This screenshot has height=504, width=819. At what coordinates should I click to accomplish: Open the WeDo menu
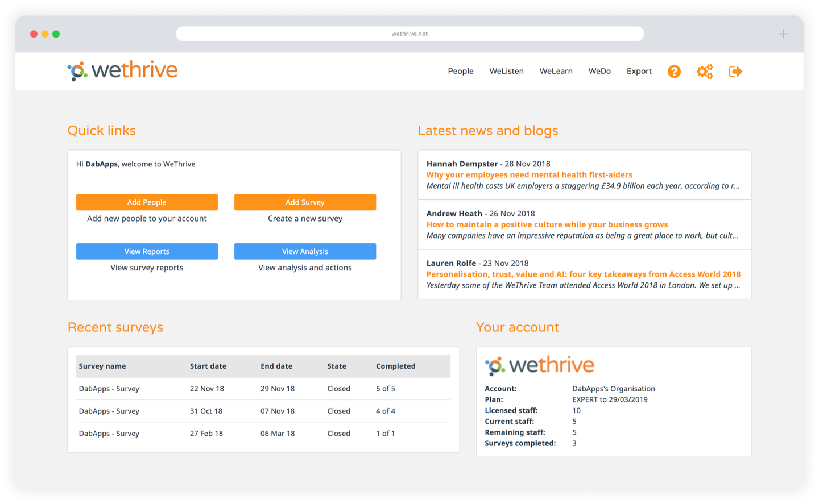(599, 71)
